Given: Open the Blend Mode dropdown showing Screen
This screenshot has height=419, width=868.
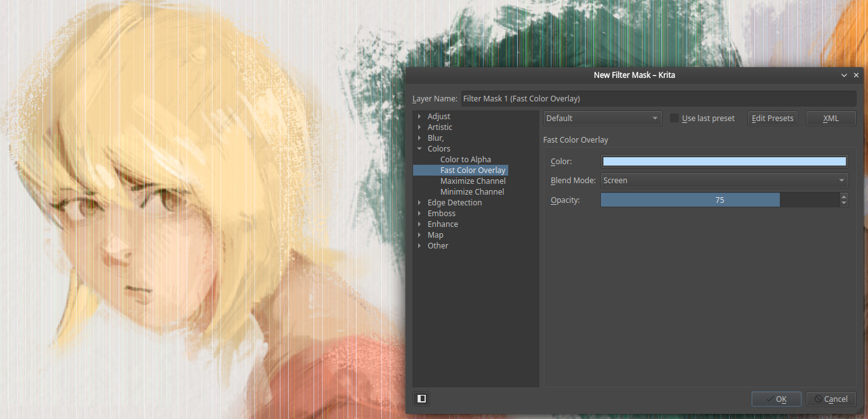Looking at the screenshot, I should (x=725, y=180).
